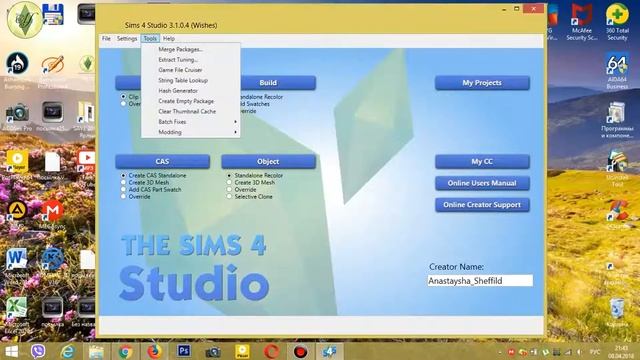Image resolution: width=640 pixels, height=360 pixels.
Task: Select Object Standalone Recolor radio button
Action: click(229, 176)
